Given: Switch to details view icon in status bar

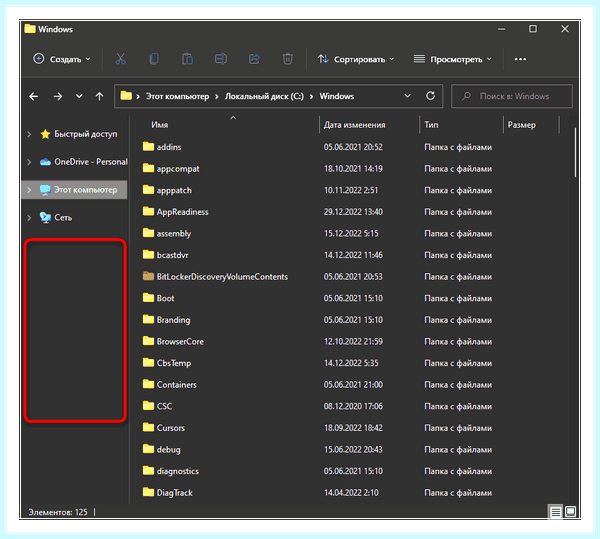Looking at the screenshot, I should click(x=556, y=511).
